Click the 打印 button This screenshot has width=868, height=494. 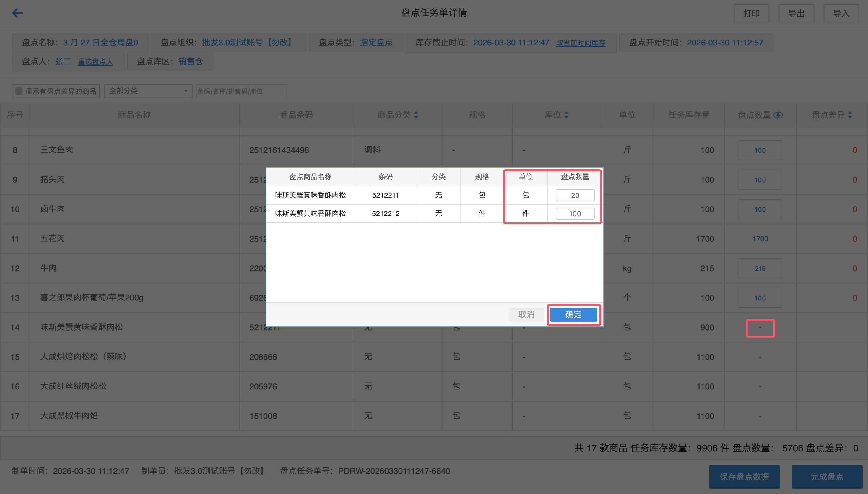point(751,14)
